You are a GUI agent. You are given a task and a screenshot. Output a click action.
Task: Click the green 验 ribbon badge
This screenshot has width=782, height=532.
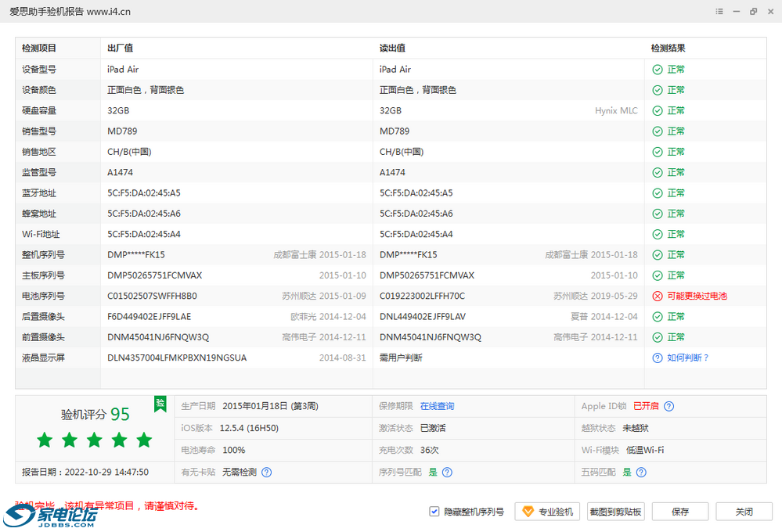[160, 404]
